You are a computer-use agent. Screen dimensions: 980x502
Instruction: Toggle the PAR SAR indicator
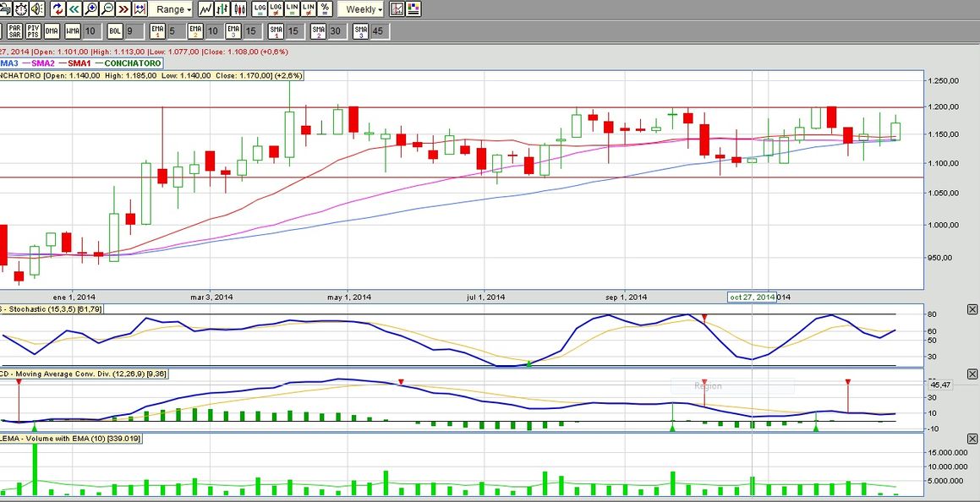coord(15,31)
